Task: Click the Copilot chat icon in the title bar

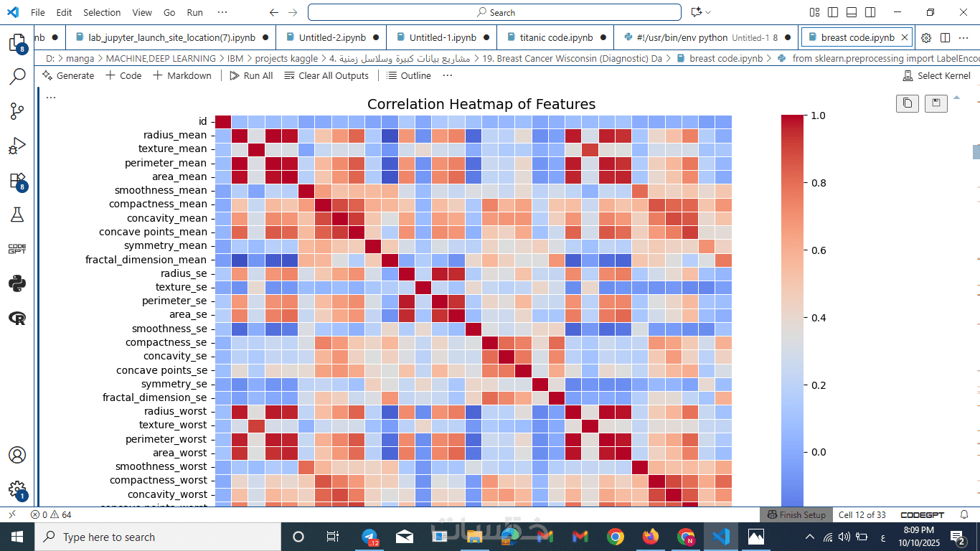Action: point(695,12)
